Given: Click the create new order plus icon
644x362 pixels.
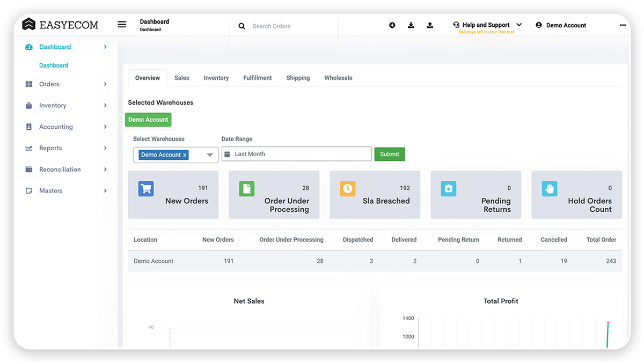Looking at the screenshot, I should 392,25.
